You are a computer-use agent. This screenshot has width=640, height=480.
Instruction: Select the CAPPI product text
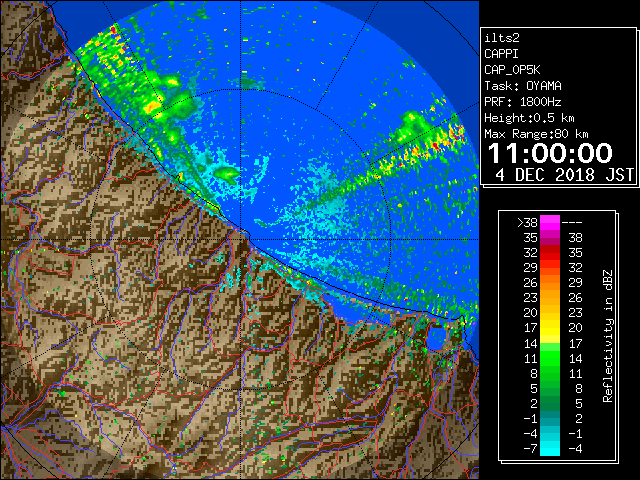click(501, 54)
